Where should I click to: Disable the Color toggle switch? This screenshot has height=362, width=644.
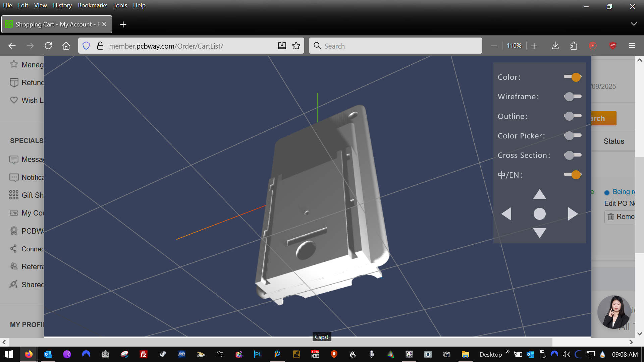pos(573,77)
